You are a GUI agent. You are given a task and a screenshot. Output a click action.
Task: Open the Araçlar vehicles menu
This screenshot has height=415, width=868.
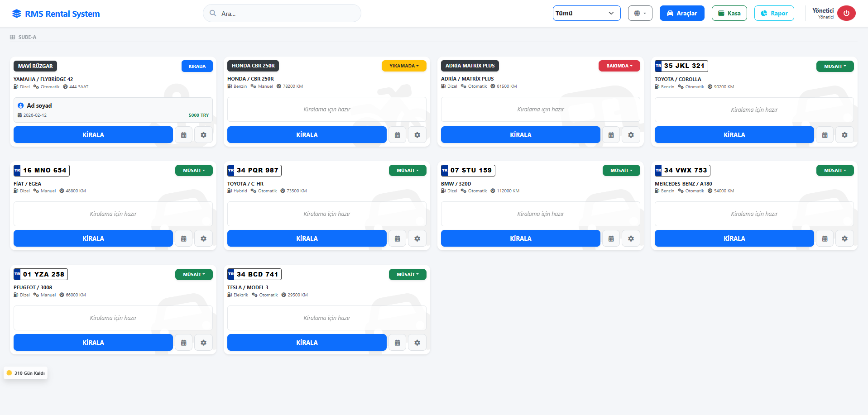681,13
